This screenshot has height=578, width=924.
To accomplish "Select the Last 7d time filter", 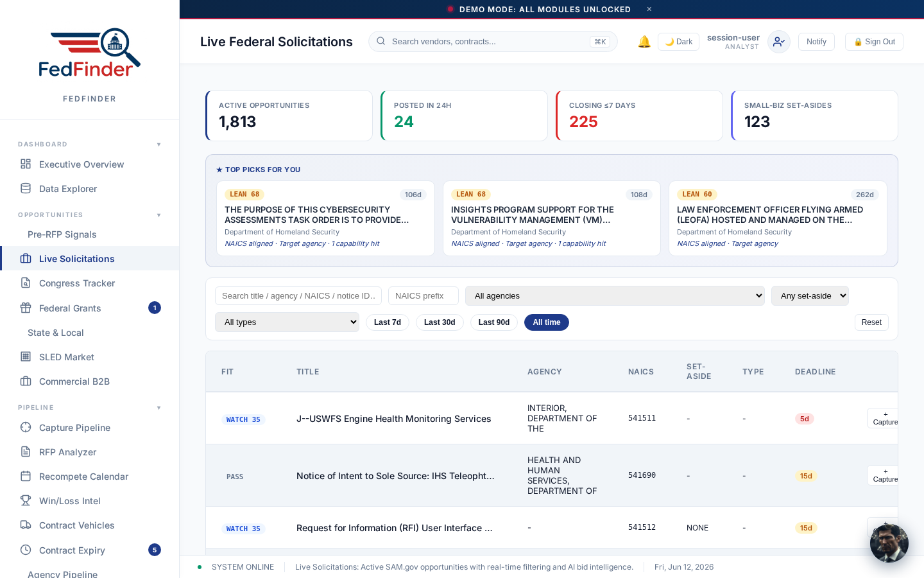I will coord(388,322).
